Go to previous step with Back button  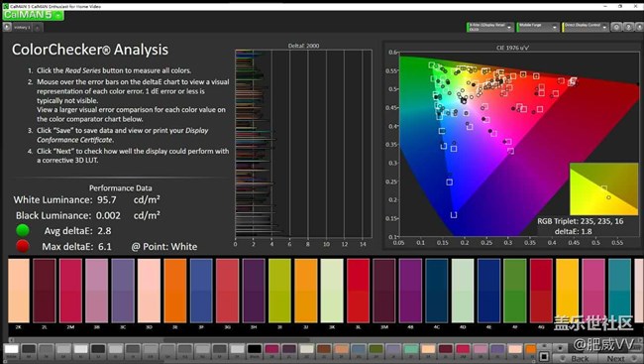coord(575,359)
